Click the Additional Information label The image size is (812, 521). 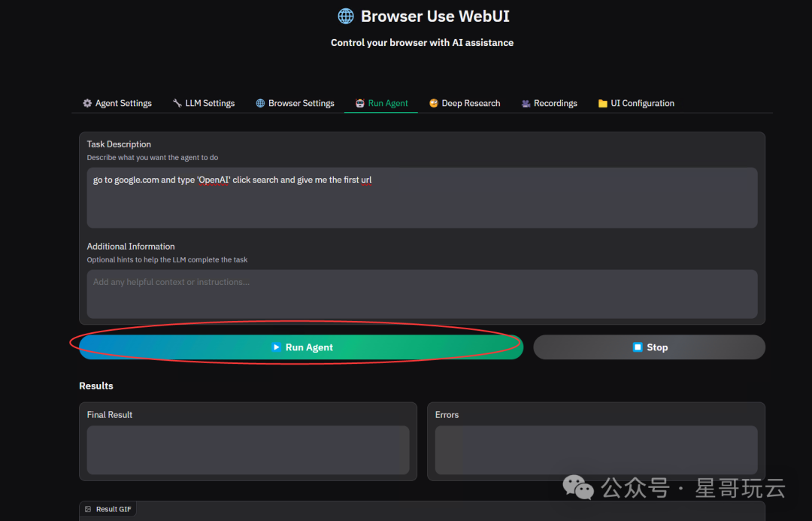pos(131,246)
